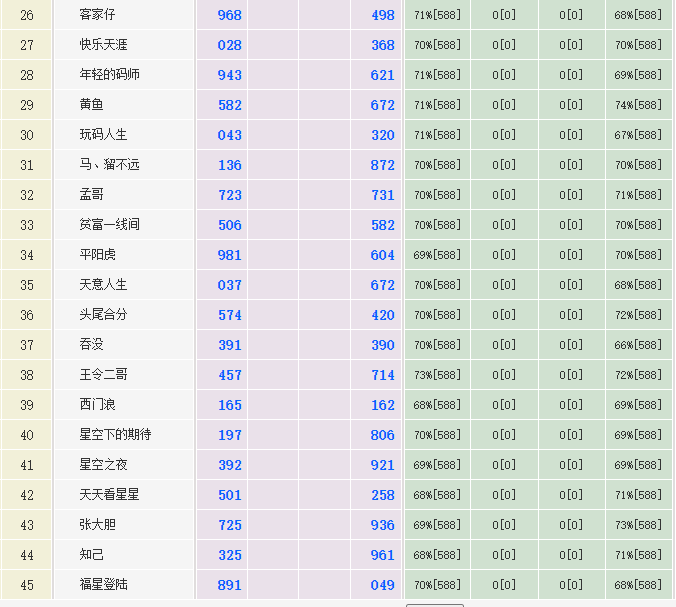Select number 806 for 星空下的期待
Viewport: 676px width, 607px height.
pos(382,435)
